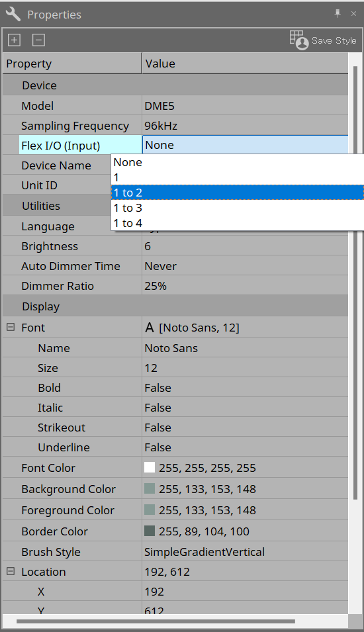This screenshot has height=632, width=364.
Task: Close the Properties panel
Action: [x=353, y=14]
